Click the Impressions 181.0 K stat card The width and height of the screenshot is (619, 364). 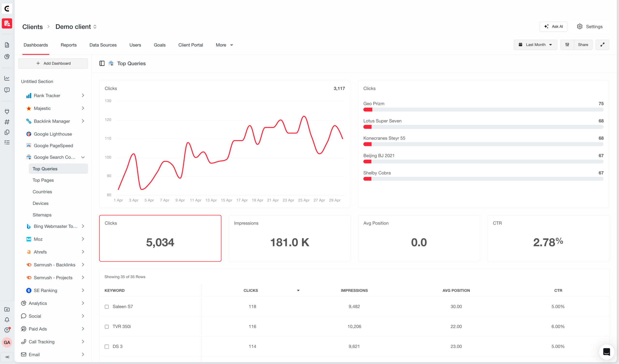(289, 238)
